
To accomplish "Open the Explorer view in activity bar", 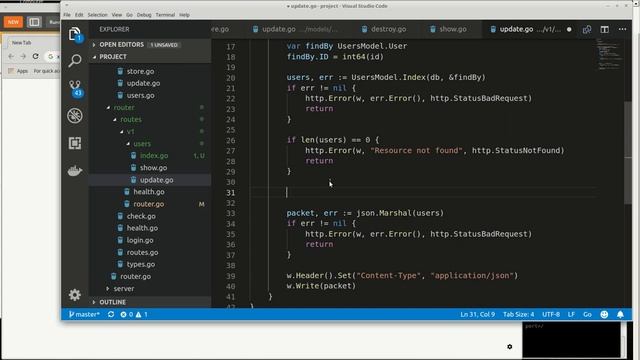I will point(75,34).
